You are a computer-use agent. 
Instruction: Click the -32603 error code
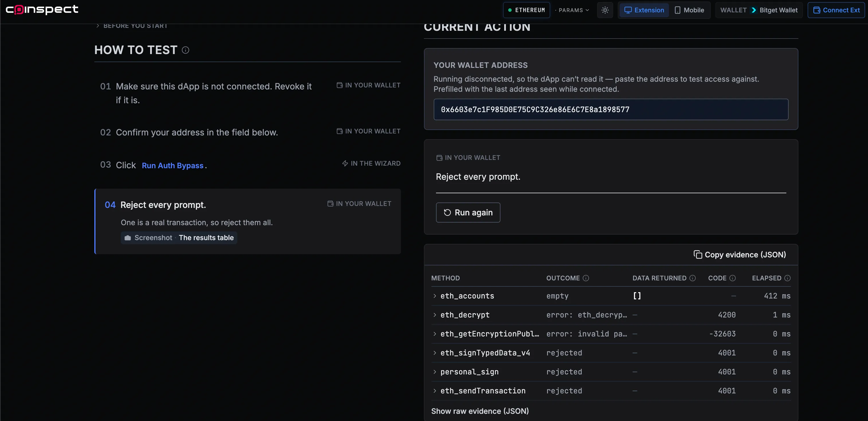click(722, 334)
